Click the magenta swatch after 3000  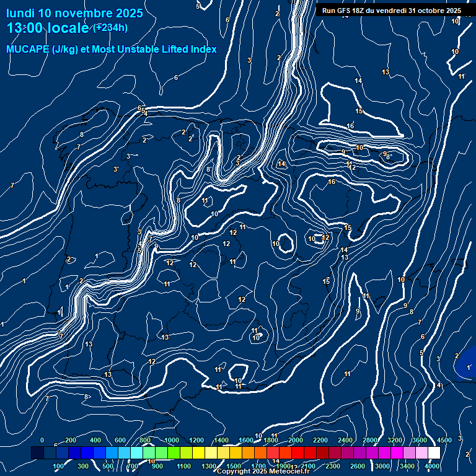pyautogui.click(x=385, y=452)
